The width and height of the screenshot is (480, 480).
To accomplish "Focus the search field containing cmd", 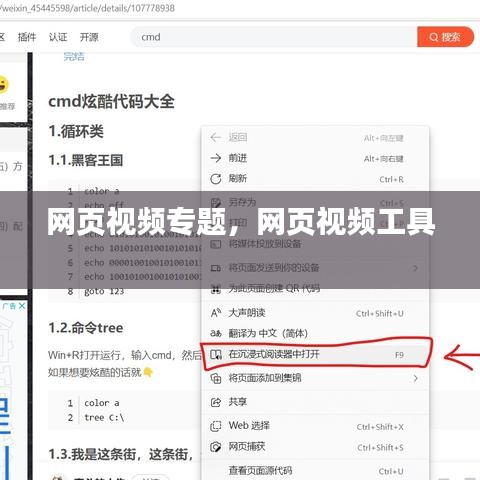I will coord(275,37).
